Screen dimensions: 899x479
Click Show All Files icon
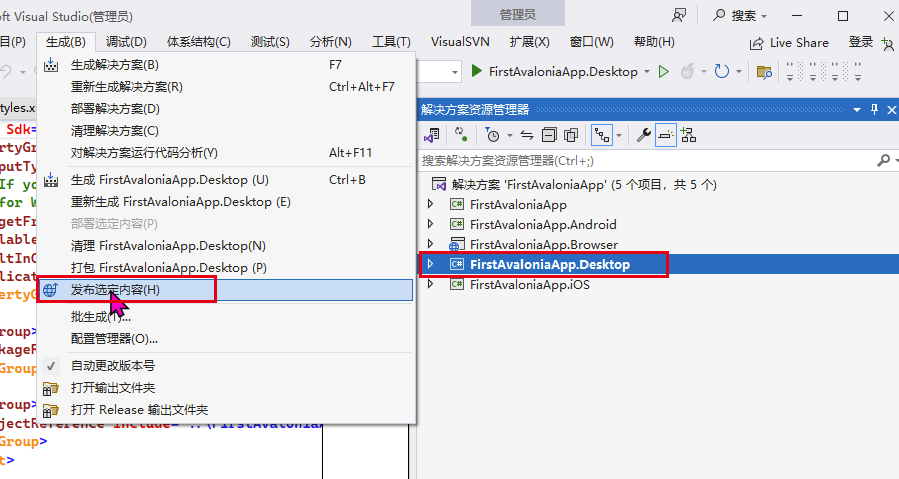point(571,135)
